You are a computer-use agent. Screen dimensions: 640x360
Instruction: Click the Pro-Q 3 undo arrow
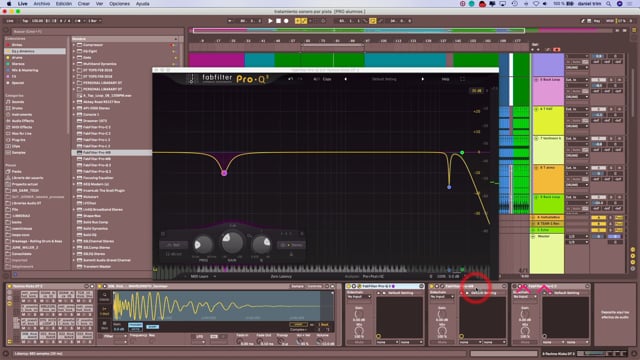tap(290, 79)
